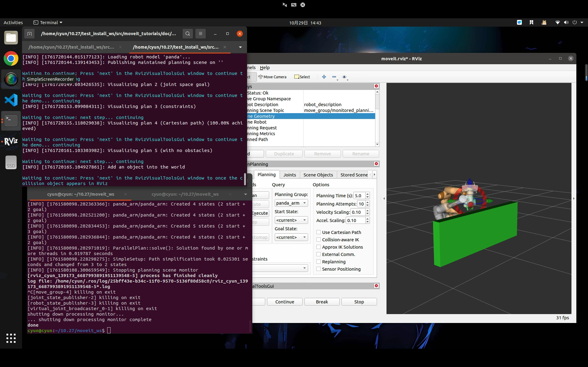Switch to the Joints tab
Image resolution: width=588 pixels, height=367 pixels.
coord(289,175)
